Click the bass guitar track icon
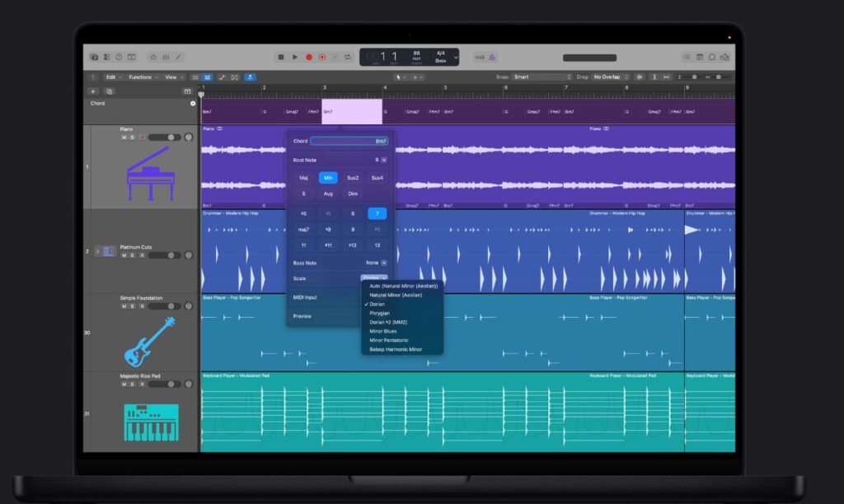The image size is (844, 504). click(149, 341)
